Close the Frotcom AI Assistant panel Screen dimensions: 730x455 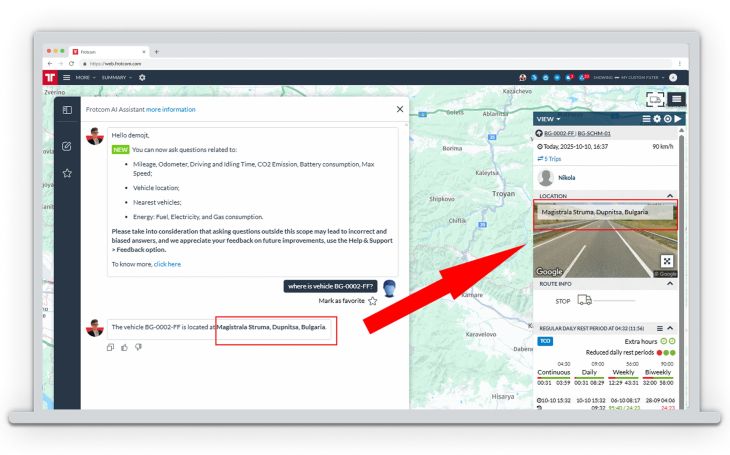point(400,109)
